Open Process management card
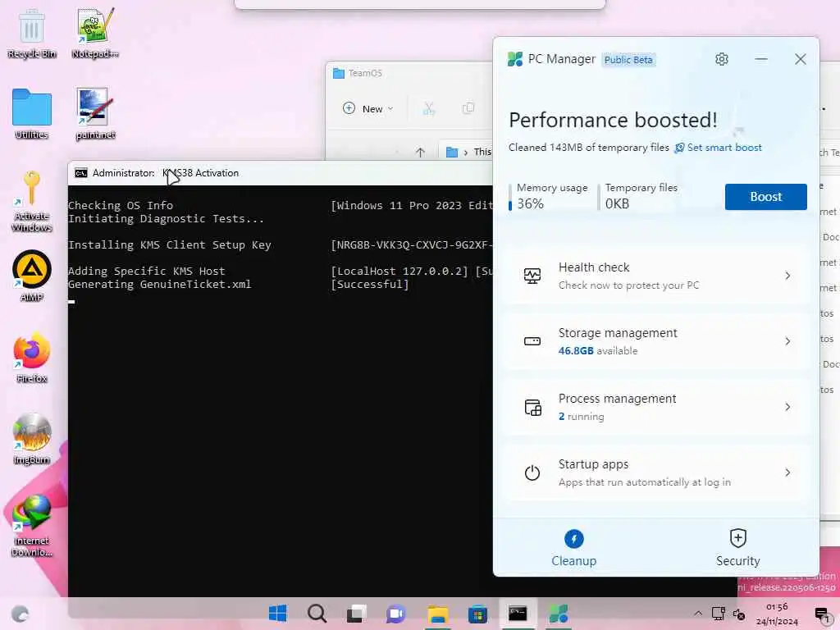Viewport: 840px width, 630px height. point(655,407)
